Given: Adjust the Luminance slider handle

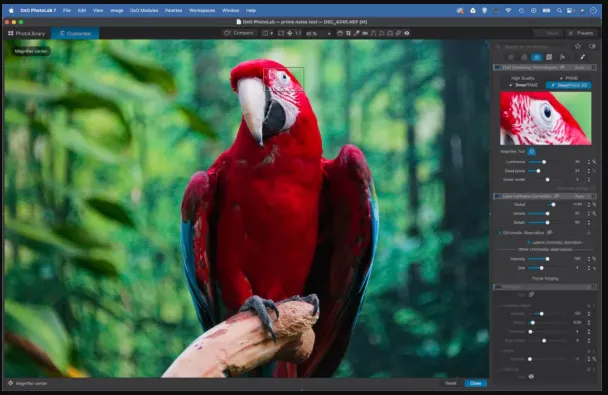Looking at the screenshot, I should coord(544,162).
